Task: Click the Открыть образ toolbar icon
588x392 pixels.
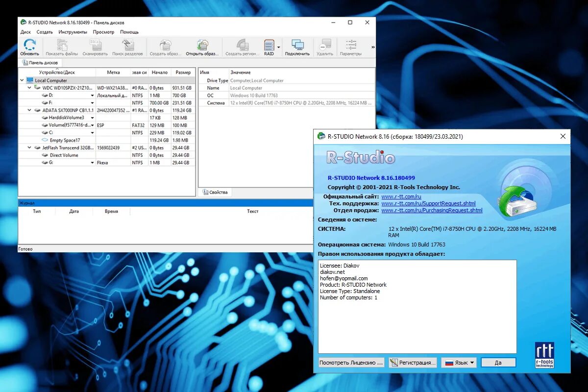Action: 202,45
